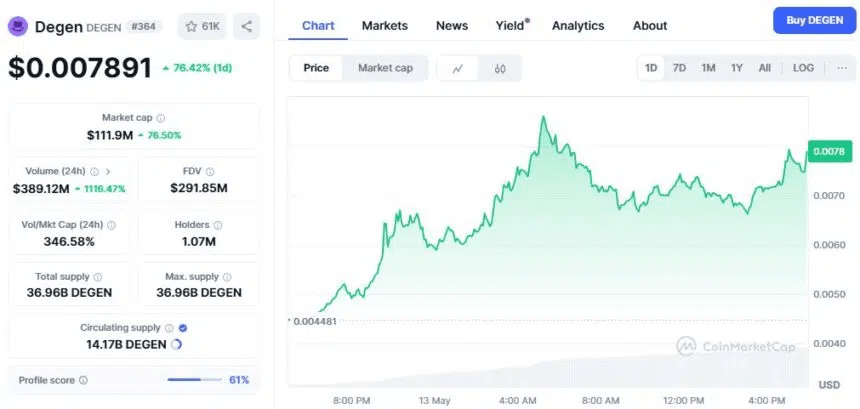This screenshot has height=409, width=860.
Task: Add Degen to watchlist with star
Action: (x=203, y=26)
